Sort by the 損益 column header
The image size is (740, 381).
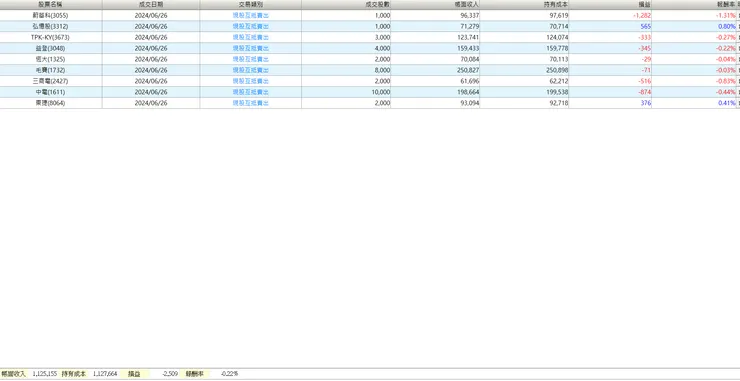point(610,4)
